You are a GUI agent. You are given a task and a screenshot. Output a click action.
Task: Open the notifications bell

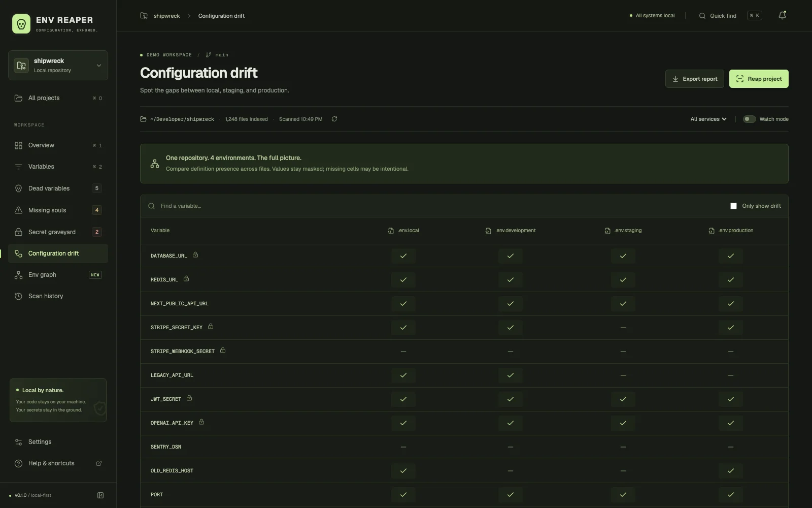[782, 16]
